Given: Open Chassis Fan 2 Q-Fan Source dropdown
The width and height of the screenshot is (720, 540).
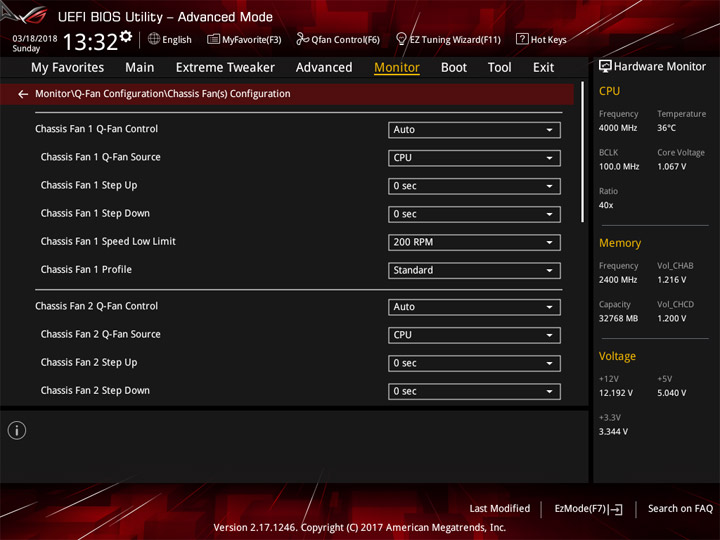Looking at the screenshot, I should tap(474, 335).
